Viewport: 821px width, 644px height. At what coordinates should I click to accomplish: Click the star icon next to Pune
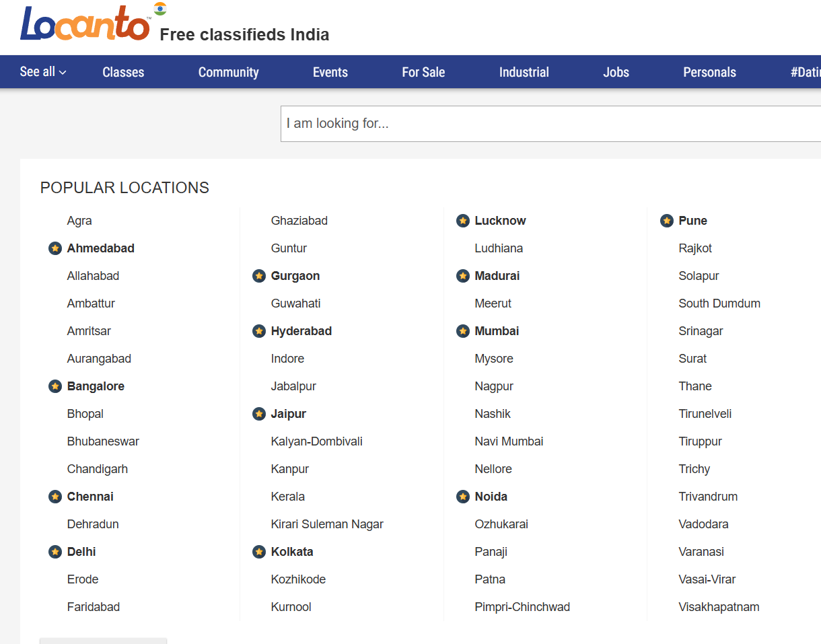pos(667,221)
